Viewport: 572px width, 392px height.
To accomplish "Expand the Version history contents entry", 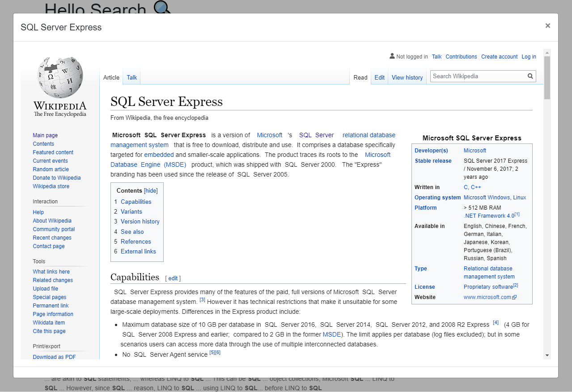I will 140,221.
